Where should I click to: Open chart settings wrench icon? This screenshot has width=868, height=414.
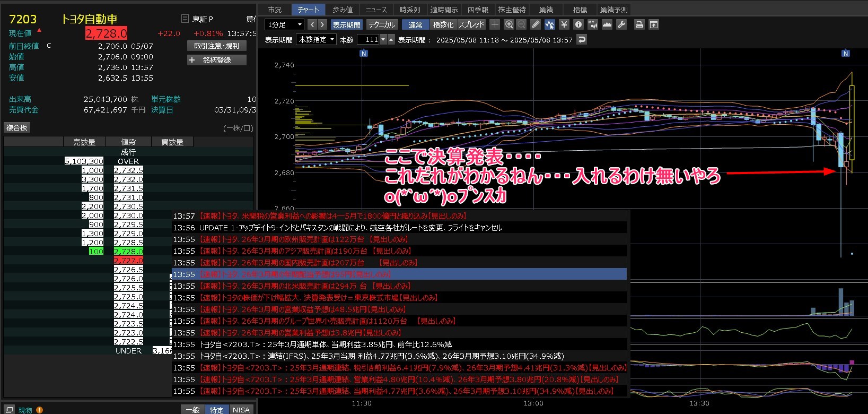tap(621, 24)
